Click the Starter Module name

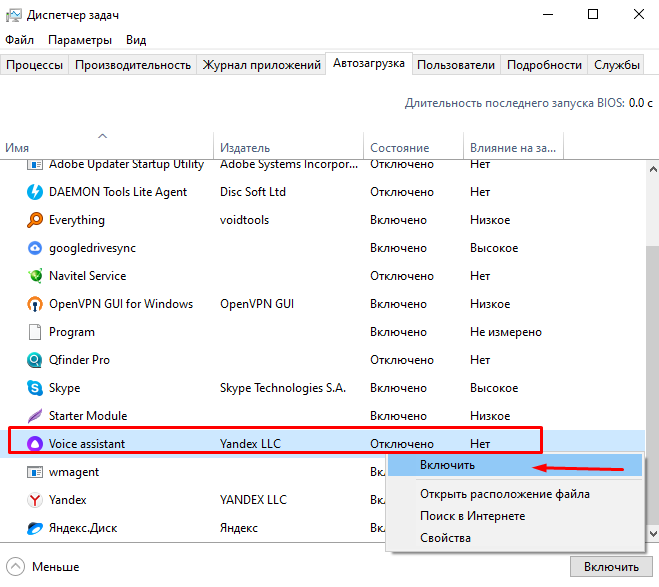(x=88, y=416)
